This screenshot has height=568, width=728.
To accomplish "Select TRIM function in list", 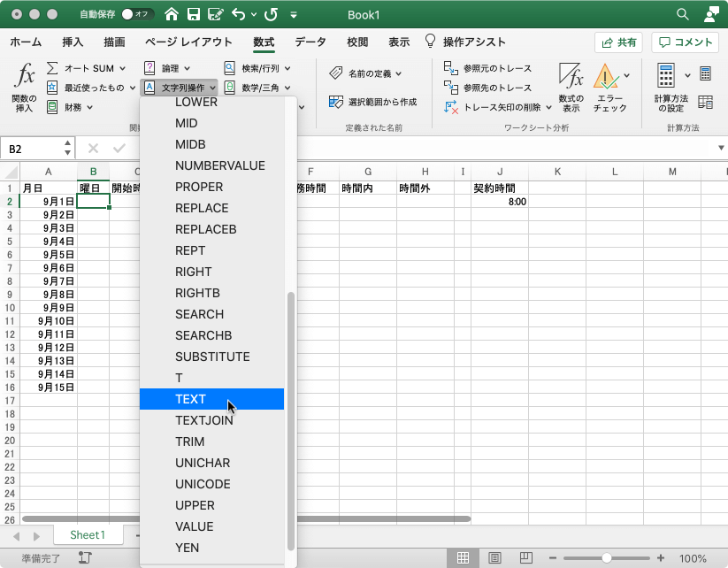I will (211, 441).
